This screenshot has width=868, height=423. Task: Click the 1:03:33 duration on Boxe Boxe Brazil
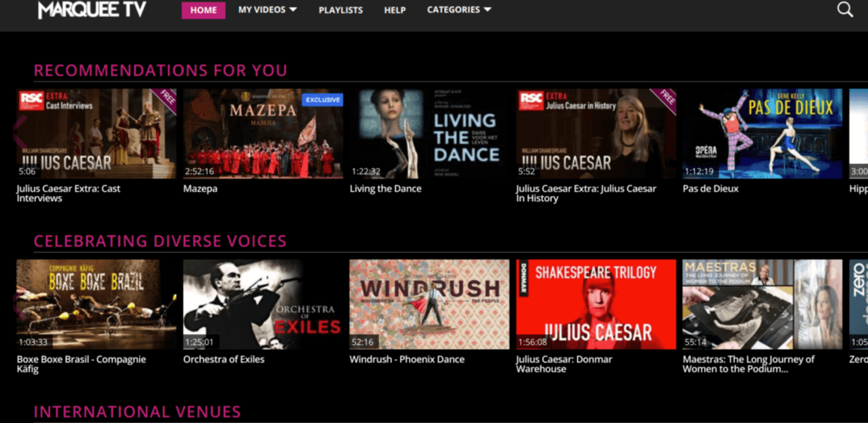pyautogui.click(x=33, y=342)
